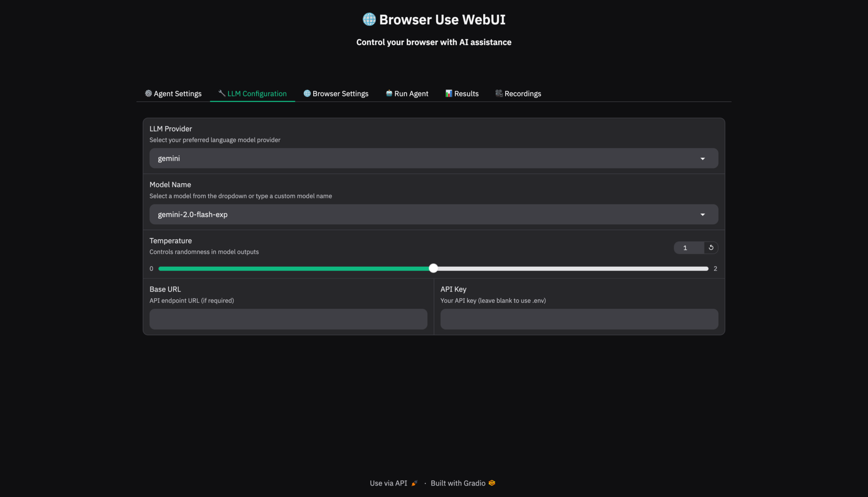The width and height of the screenshot is (868, 497).
Task: Switch to the Run Agent tab
Action: [407, 93]
